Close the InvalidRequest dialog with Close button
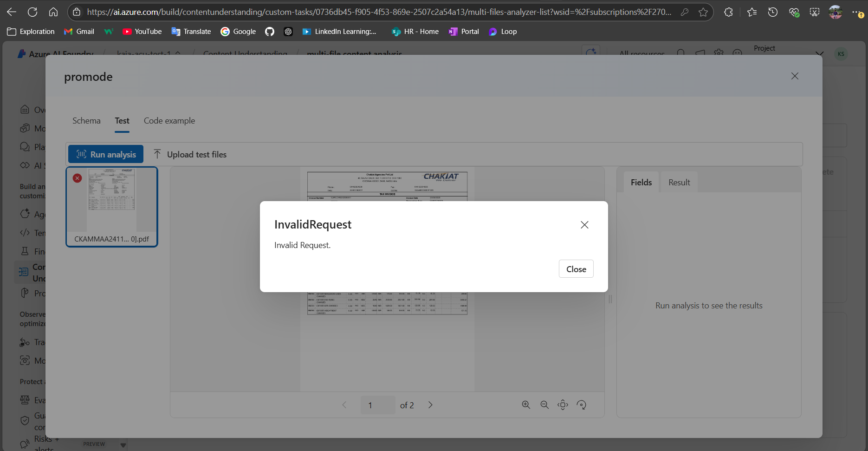 [x=576, y=269]
